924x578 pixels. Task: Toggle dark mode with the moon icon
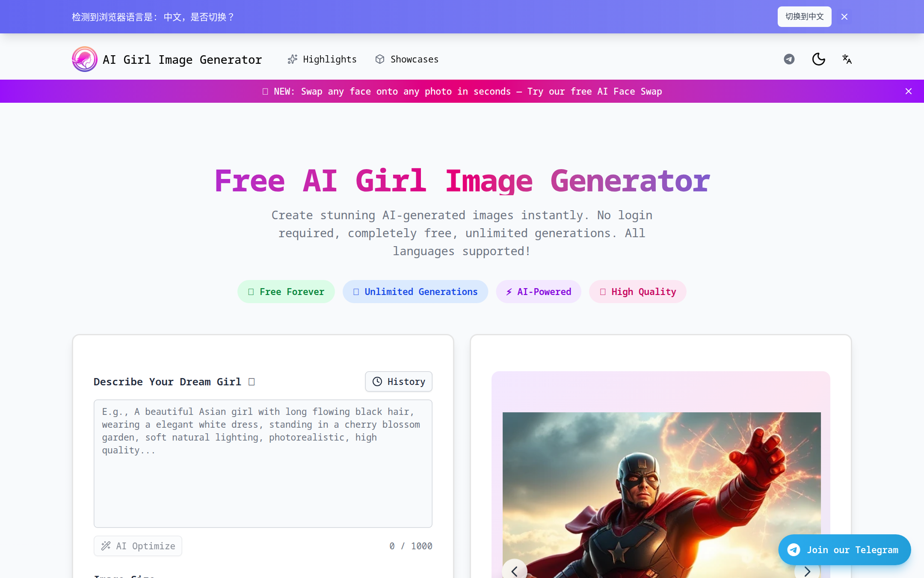[x=818, y=59]
